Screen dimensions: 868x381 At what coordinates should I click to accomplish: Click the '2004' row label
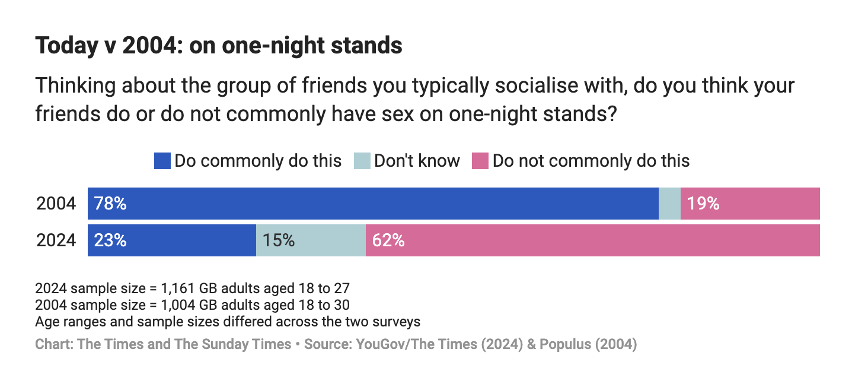point(56,204)
